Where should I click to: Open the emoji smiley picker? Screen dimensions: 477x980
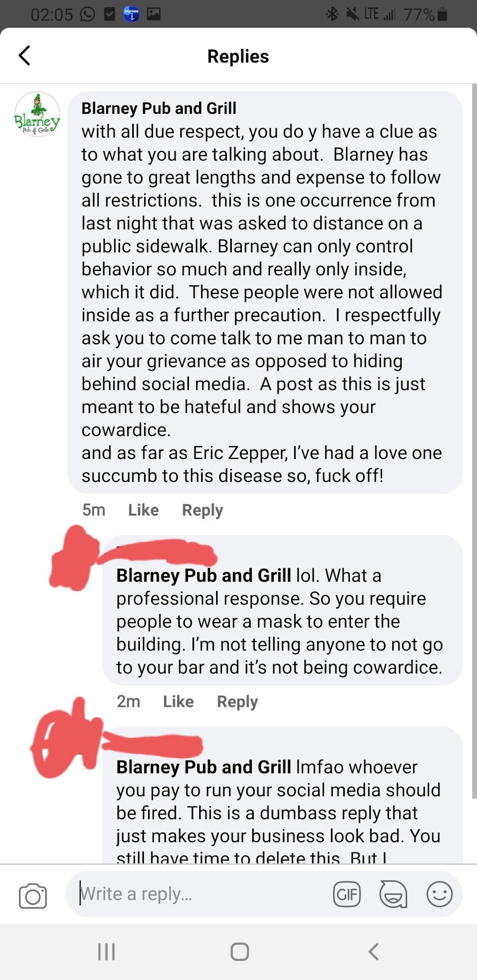pyautogui.click(x=439, y=894)
